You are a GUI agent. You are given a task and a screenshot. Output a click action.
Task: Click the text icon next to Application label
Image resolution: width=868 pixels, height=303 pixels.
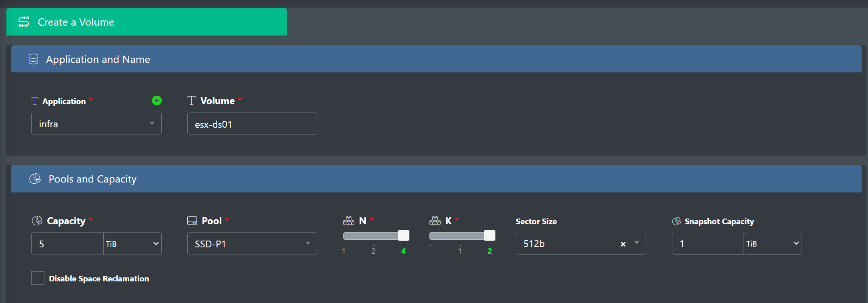tap(35, 101)
